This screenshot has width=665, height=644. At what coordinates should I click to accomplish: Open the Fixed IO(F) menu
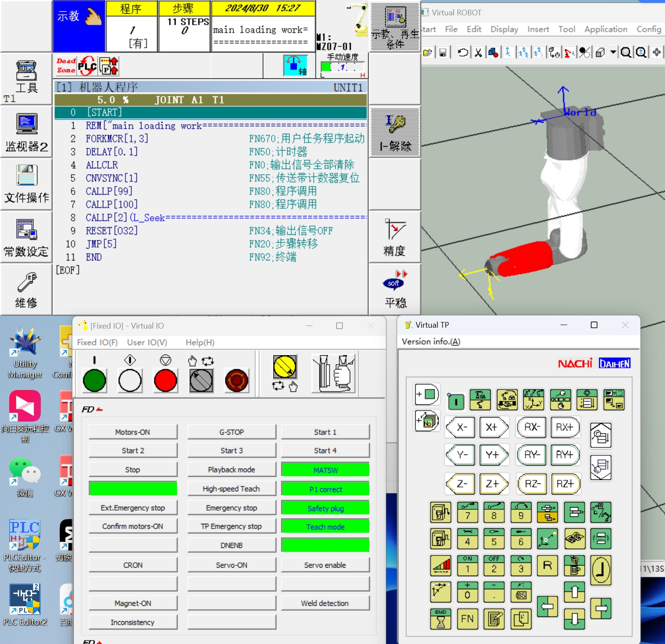[97, 342]
